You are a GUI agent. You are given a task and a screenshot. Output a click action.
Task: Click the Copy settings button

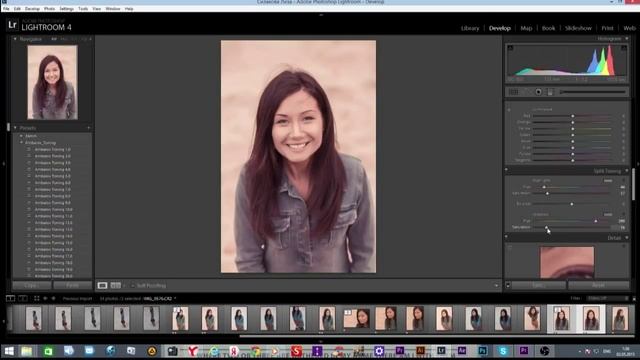coord(31,285)
